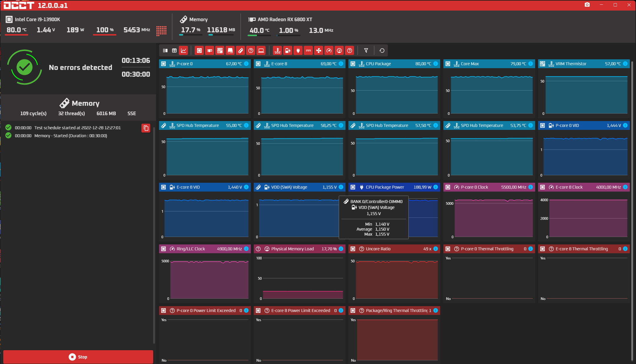The width and height of the screenshot is (636, 364).
Task: Open info for CPU Package Power
Action: [x=436, y=187]
